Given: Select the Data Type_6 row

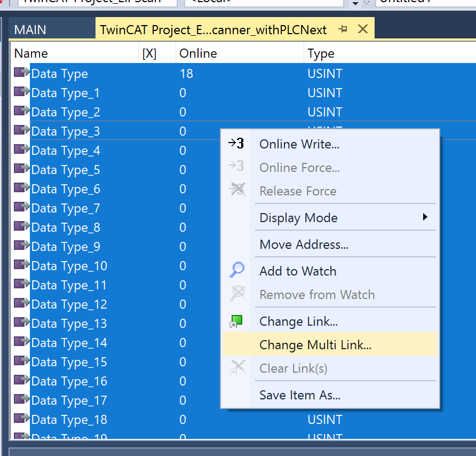Looking at the screenshot, I should click(x=115, y=189).
